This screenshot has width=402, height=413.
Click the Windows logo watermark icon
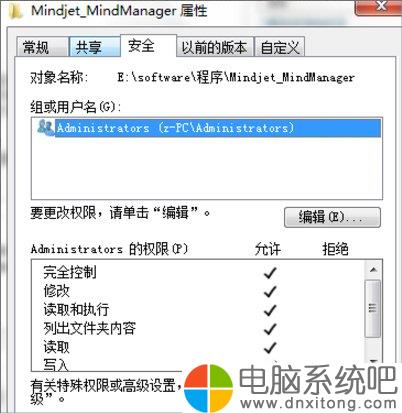pyautogui.click(x=208, y=389)
